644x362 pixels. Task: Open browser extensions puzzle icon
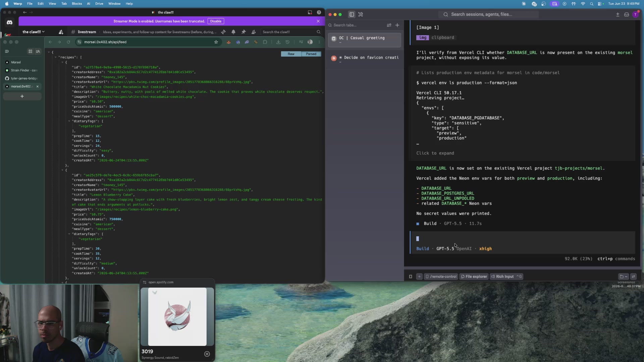click(265, 42)
